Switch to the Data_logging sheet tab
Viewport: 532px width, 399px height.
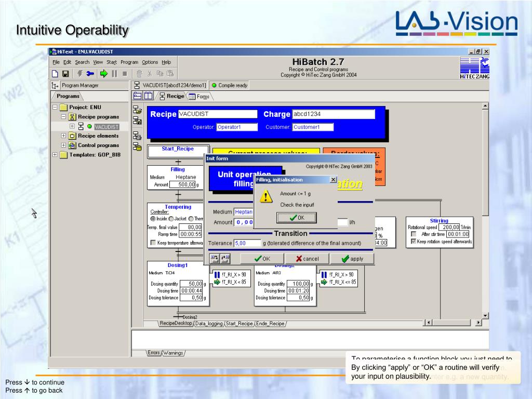209,324
